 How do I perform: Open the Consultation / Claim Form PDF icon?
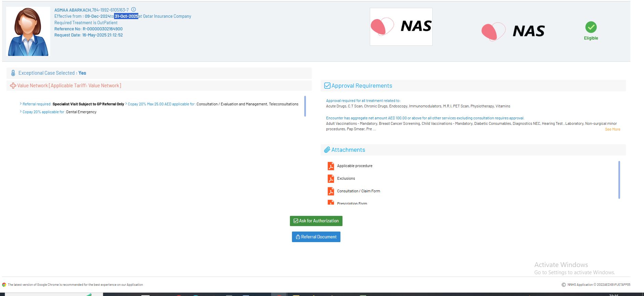point(331,191)
